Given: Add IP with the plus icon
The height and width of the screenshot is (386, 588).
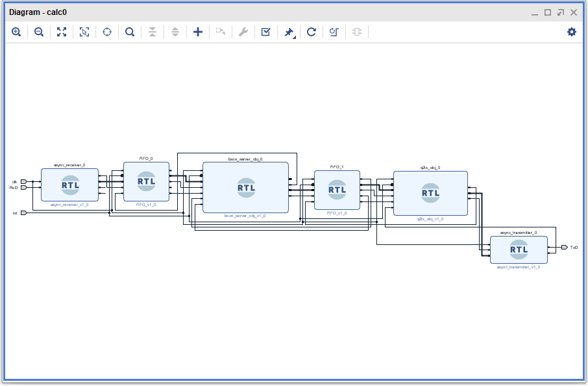Looking at the screenshot, I should click(x=198, y=32).
